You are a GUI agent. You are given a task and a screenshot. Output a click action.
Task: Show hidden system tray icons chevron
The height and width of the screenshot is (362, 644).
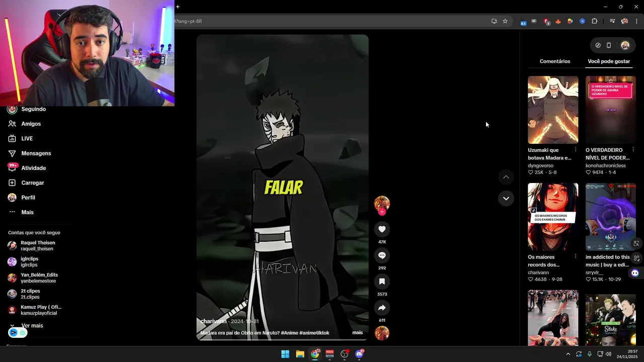click(x=568, y=354)
